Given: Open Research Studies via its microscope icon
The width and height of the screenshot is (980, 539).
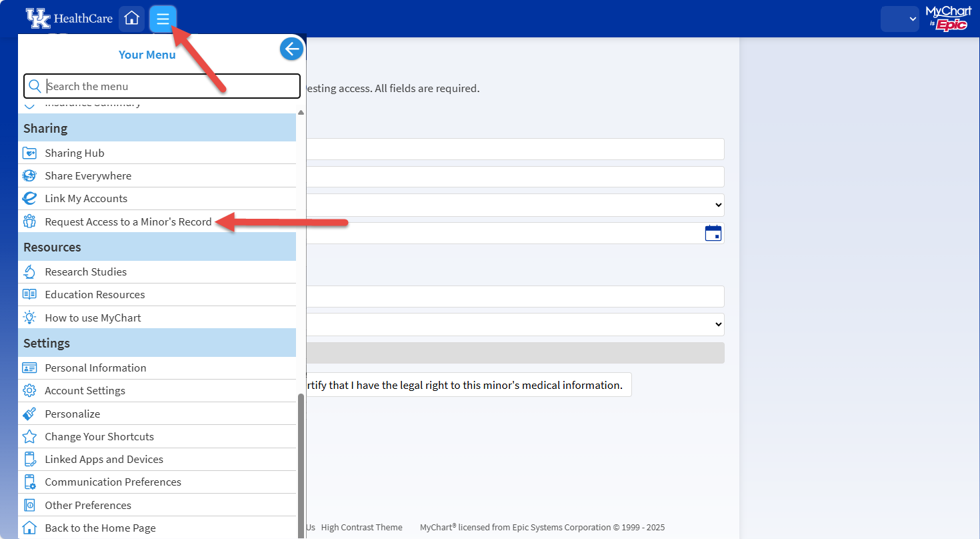Looking at the screenshot, I should coord(30,272).
